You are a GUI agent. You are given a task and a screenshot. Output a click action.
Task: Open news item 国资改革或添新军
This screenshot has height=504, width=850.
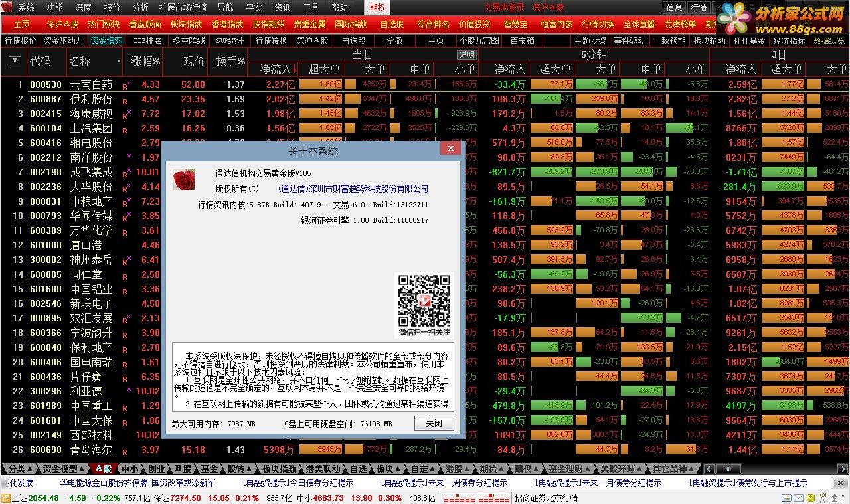[183, 483]
